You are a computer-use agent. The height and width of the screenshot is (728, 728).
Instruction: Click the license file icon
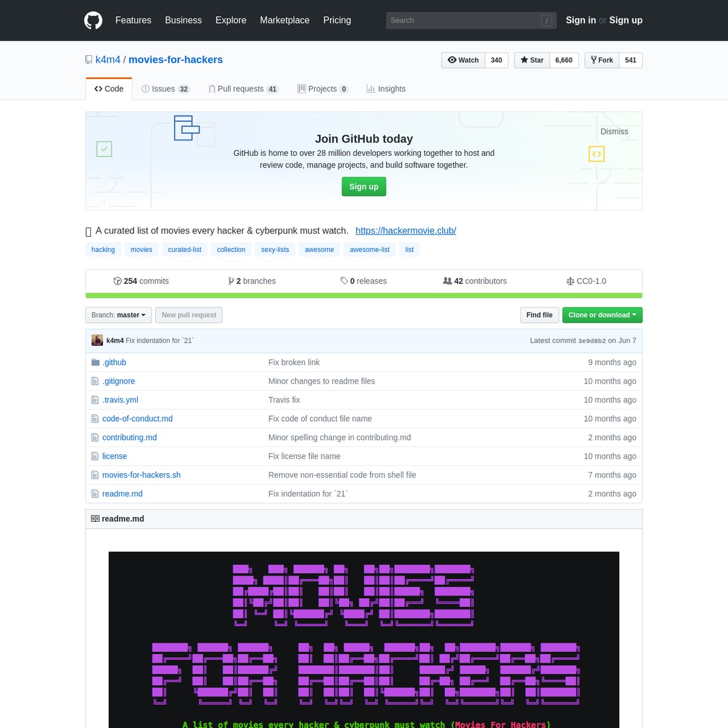click(95, 456)
